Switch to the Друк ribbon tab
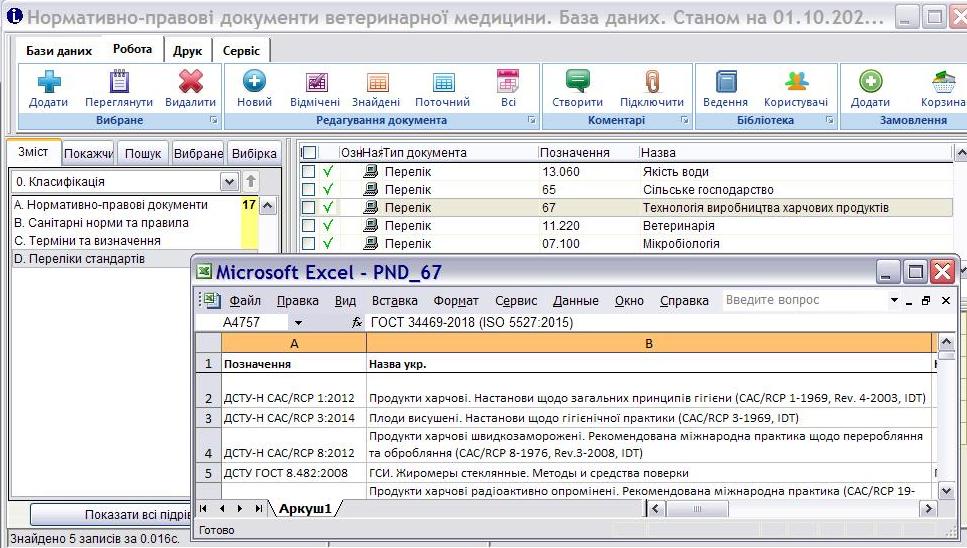 coord(187,51)
